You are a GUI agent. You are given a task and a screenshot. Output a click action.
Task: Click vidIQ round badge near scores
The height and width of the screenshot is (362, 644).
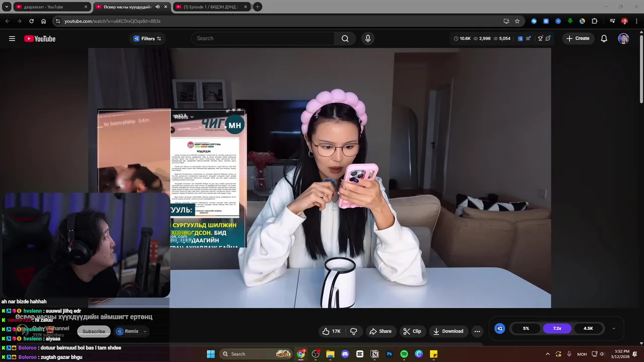500,328
